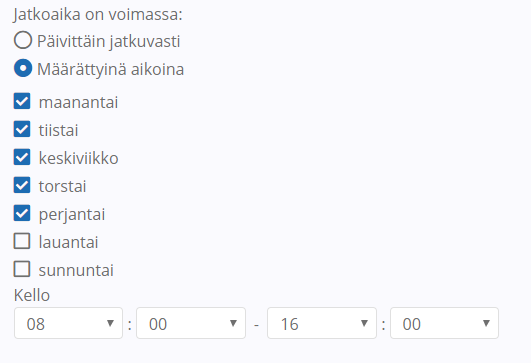This screenshot has width=531, height=363.
Task: Disable the torstai checkbox
Action: click(22, 185)
